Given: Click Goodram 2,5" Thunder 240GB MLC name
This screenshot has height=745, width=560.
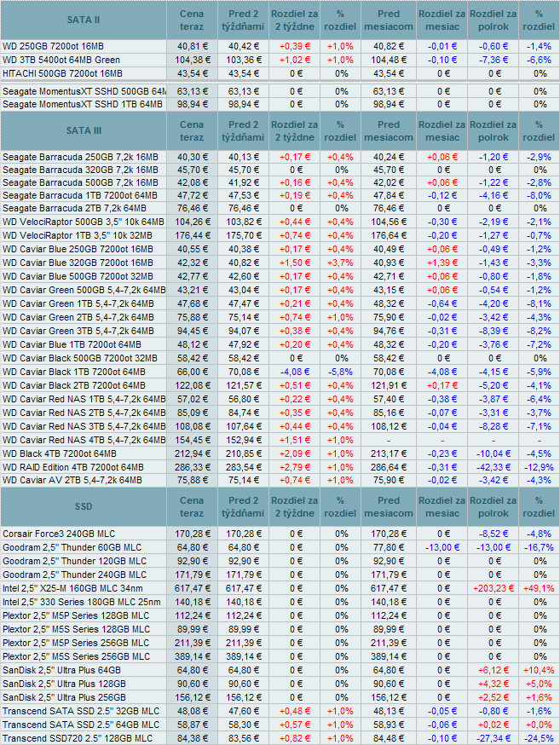Looking at the screenshot, I should coord(74,575).
